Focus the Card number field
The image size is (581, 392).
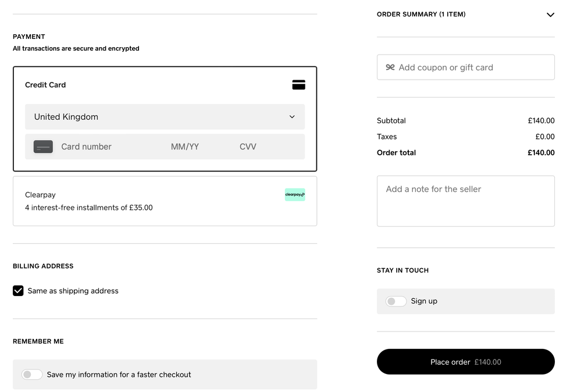[105, 147]
